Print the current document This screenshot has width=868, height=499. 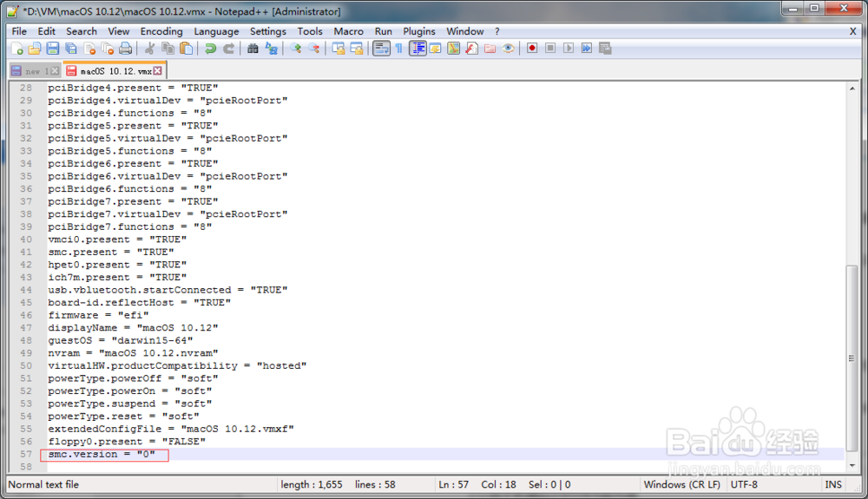coord(126,49)
